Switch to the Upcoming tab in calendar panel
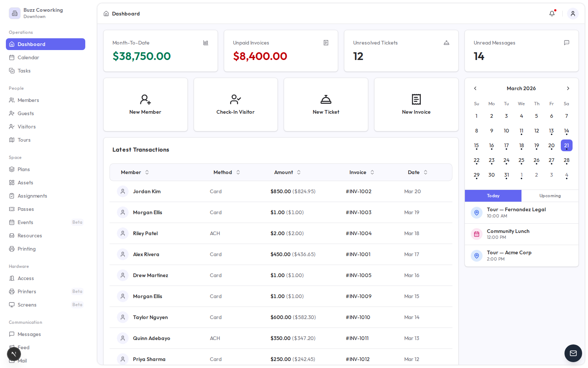 pyautogui.click(x=550, y=196)
